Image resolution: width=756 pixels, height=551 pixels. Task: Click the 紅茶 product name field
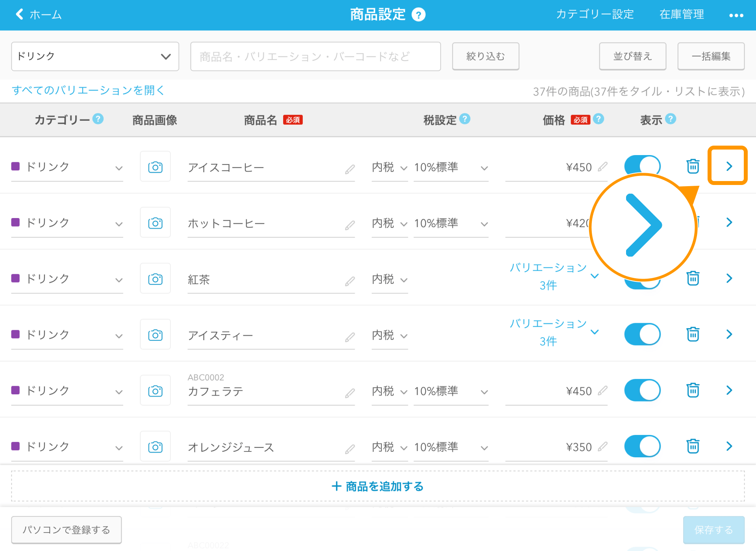(271, 279)
